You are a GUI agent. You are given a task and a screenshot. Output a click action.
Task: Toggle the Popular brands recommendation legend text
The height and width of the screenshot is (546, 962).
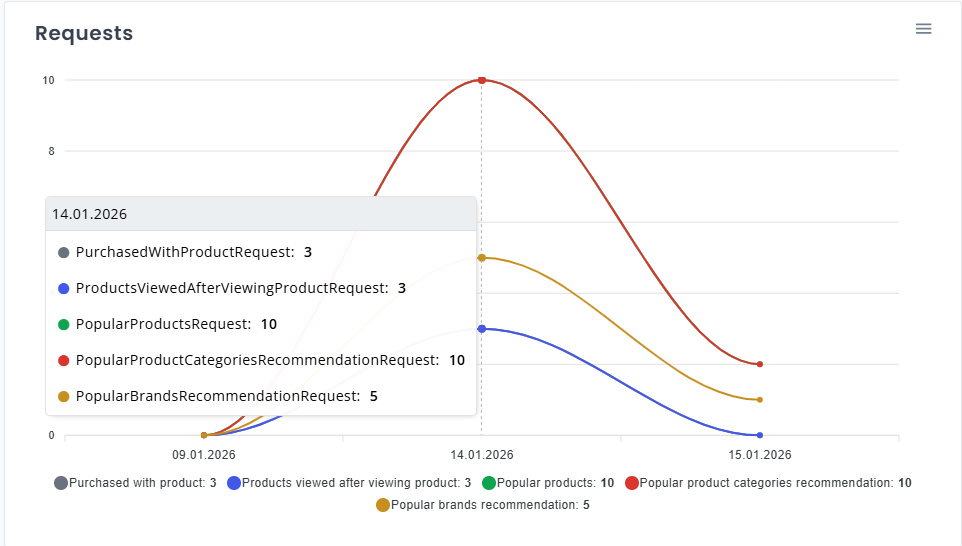490,505
